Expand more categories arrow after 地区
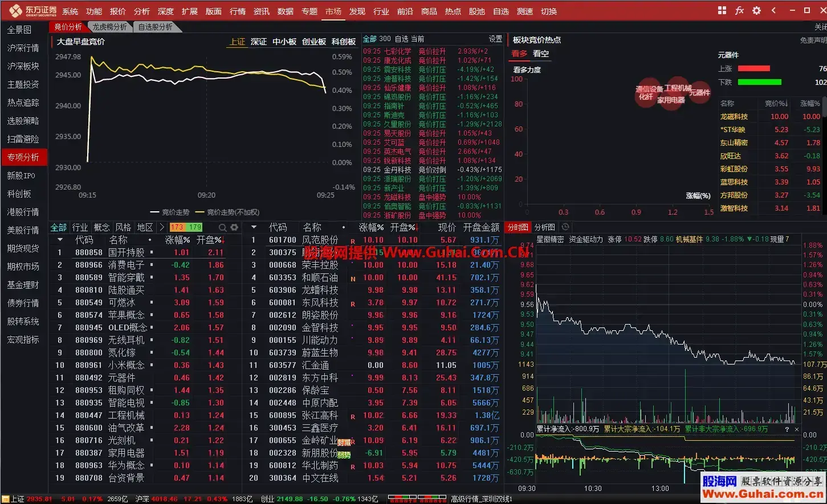827x504 pixels. 162,227
